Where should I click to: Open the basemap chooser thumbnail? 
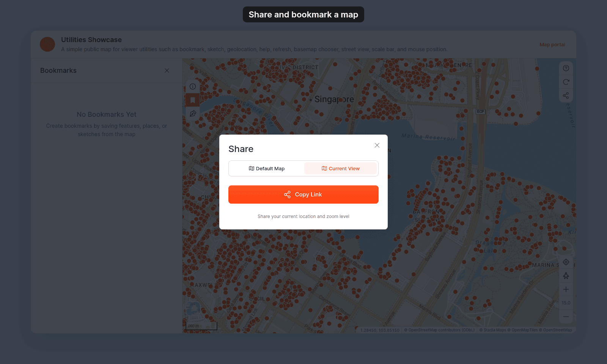click(193, 309)
